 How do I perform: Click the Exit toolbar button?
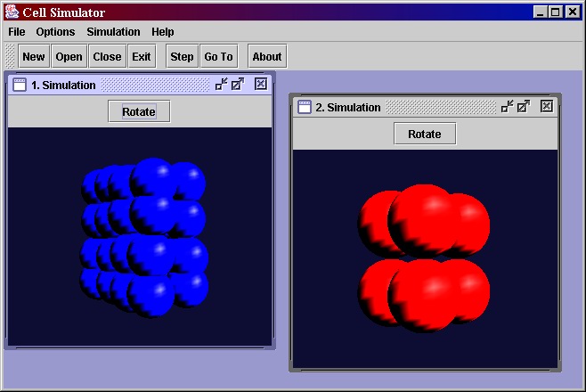(142, 56)
